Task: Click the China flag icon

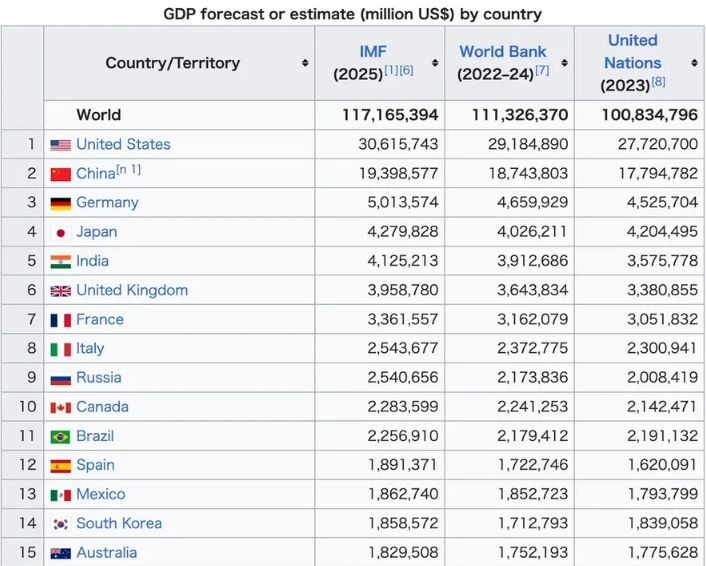Action: click(x=60, y=174)
